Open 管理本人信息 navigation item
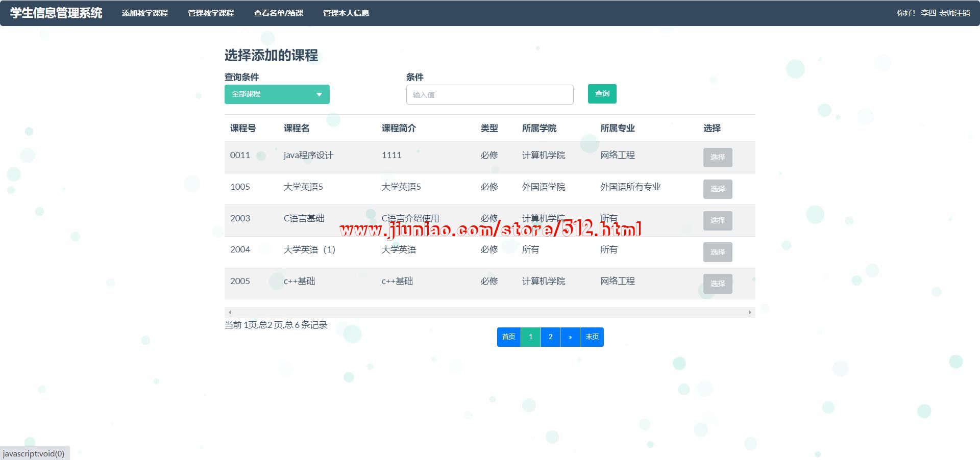Screen dimensions: 980x460 pyautogui.click(x=346, y=13)
